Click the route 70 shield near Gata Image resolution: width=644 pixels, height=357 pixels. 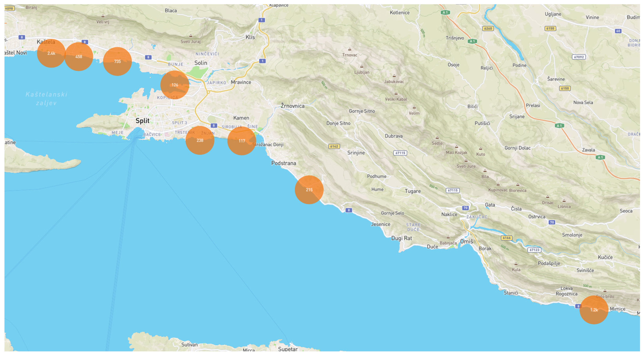pos(465,208)
